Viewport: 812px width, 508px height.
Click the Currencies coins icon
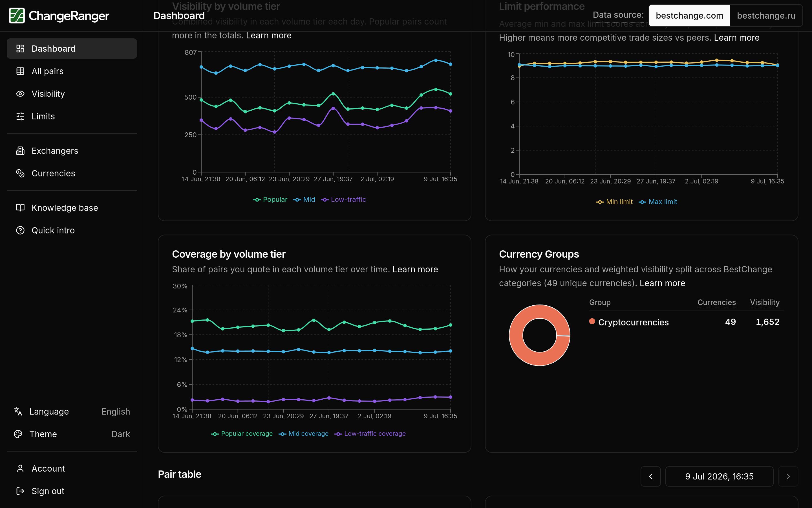coord(20,173)
